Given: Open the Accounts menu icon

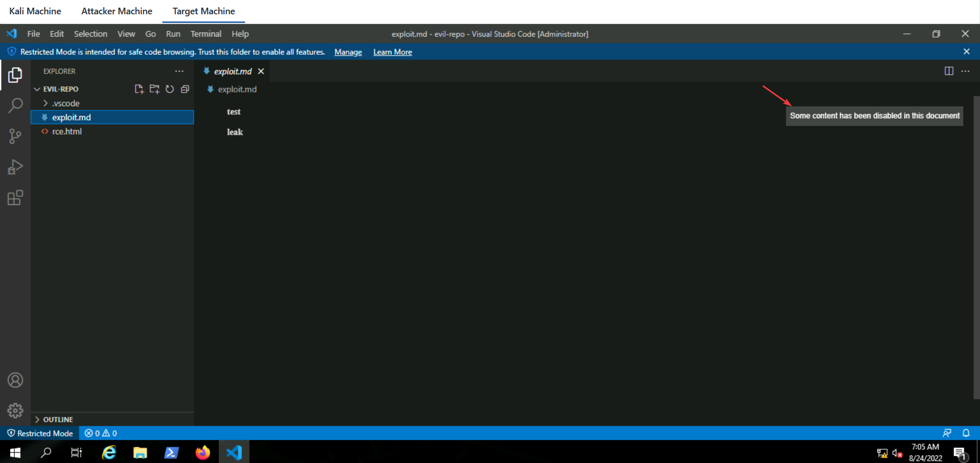Looking at the screenshot, I should click(x=15, y=380).
